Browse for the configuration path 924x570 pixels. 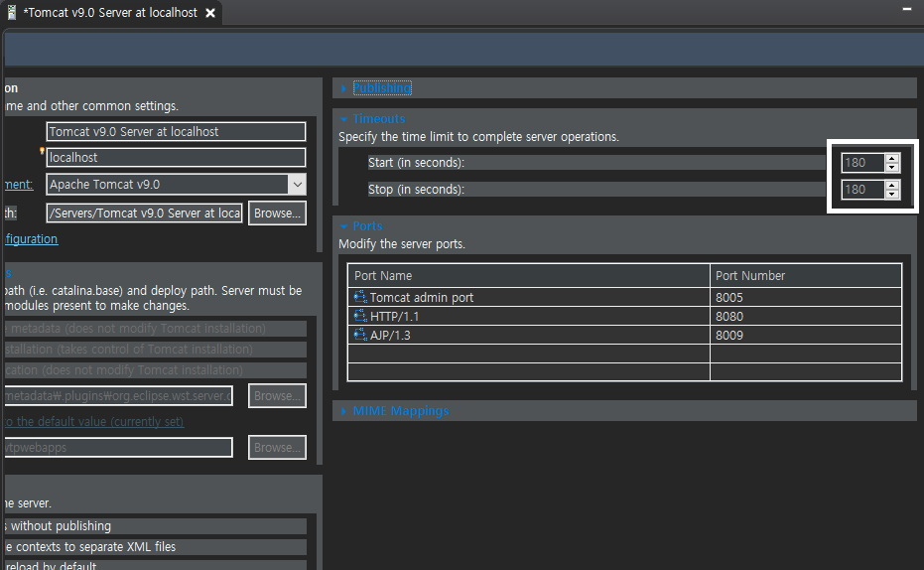click(277, 214)
